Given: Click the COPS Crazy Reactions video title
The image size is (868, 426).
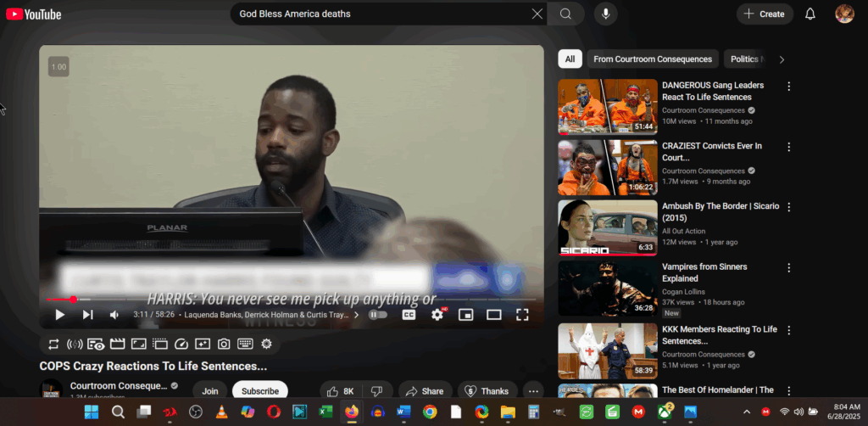Looking at the screenshot, I should click(x=153, y=366).
